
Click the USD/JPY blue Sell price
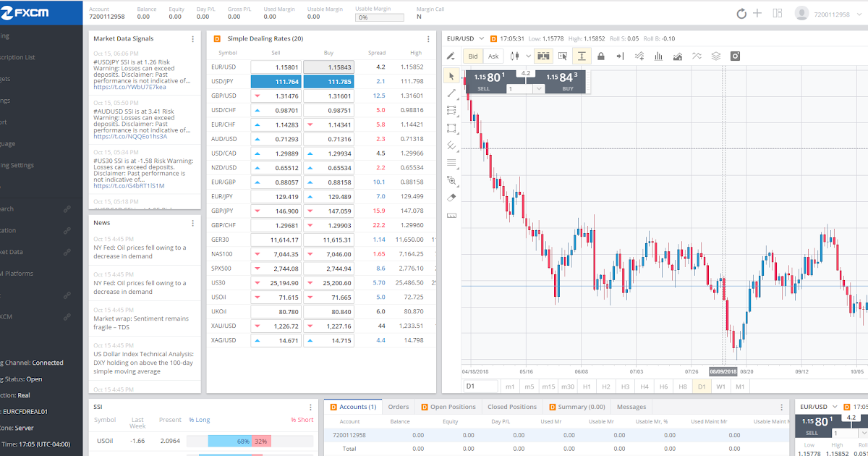(275, 81)
